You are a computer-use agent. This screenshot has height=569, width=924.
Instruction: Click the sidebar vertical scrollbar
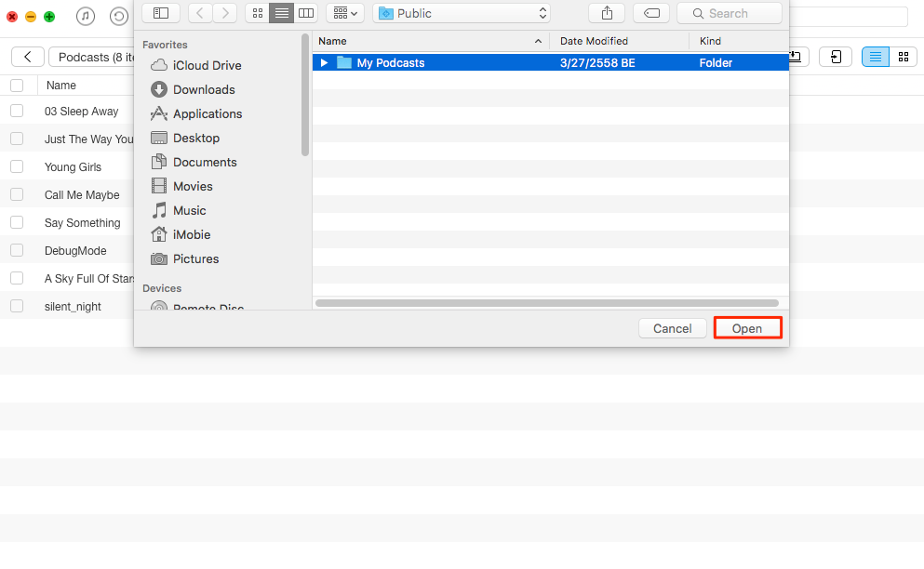305,95
